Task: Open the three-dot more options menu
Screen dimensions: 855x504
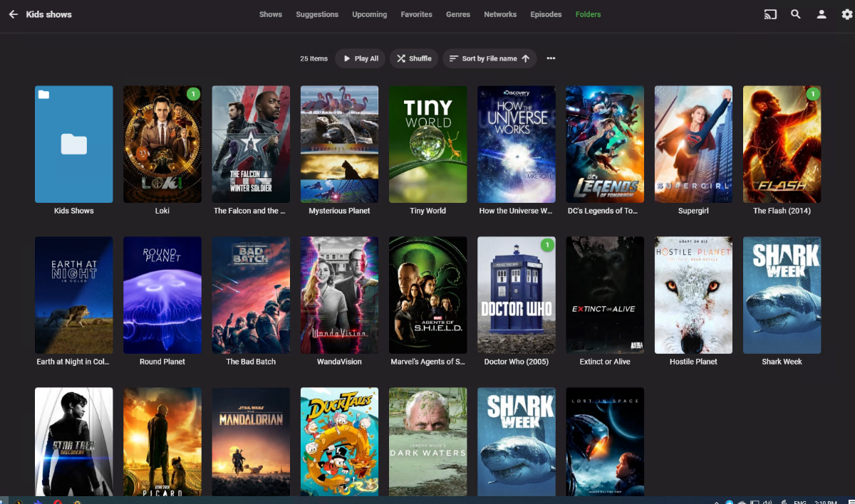Action: coord(551,58)
